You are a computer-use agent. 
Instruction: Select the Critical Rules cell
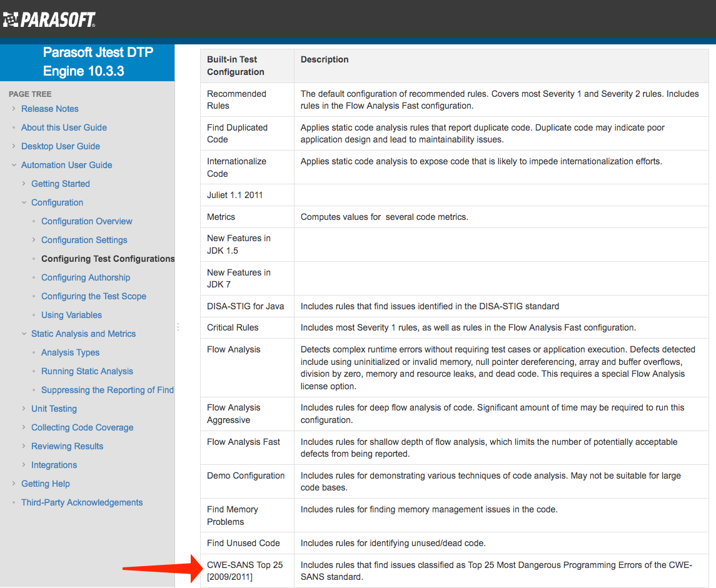247,327
